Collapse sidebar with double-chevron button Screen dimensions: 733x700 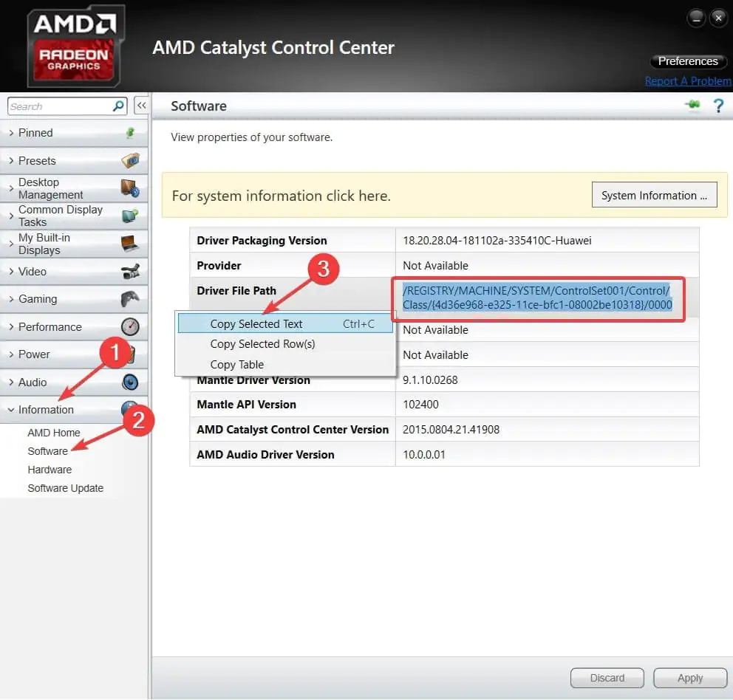tap(141, 106)
